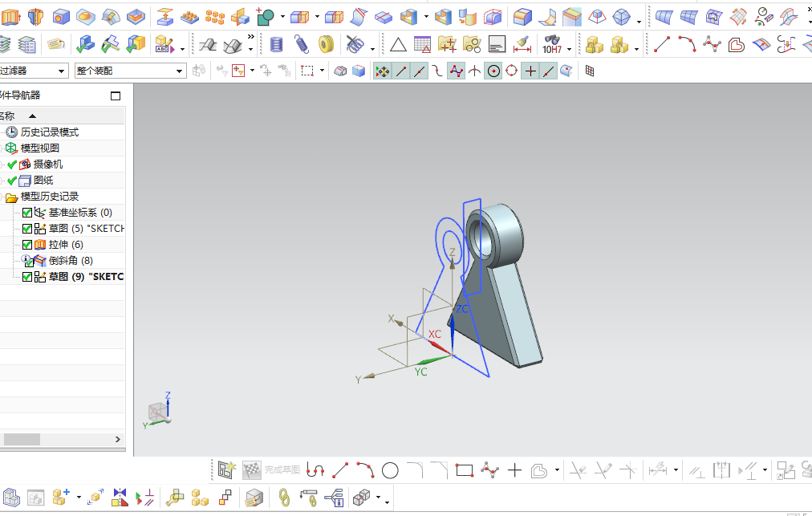Expand the dropdown beside the 10H7 icon
The height and width of the screenshot is (516, 812).
(x=570, y=49)
